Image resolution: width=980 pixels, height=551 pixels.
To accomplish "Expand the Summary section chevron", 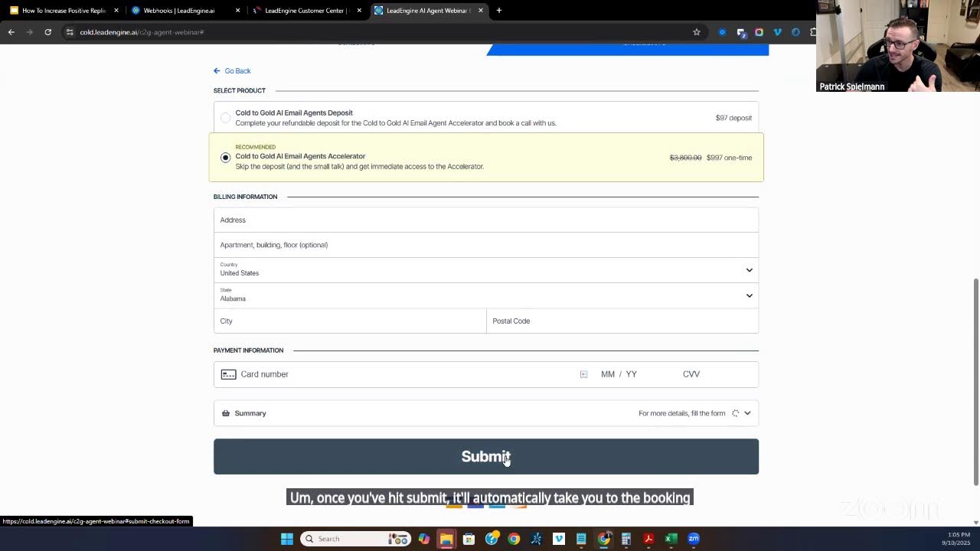I will [747, 413].
